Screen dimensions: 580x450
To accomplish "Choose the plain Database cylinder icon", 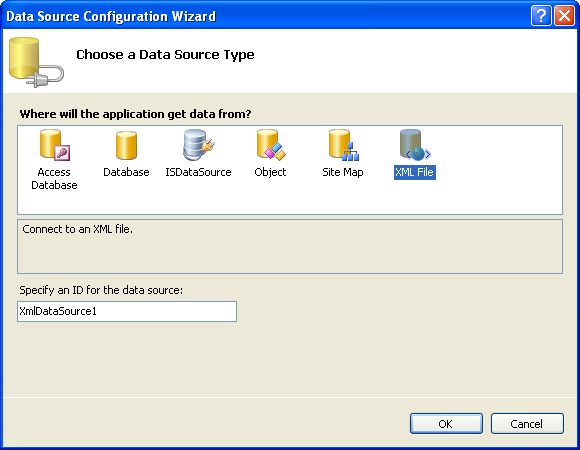I will 126,146.
